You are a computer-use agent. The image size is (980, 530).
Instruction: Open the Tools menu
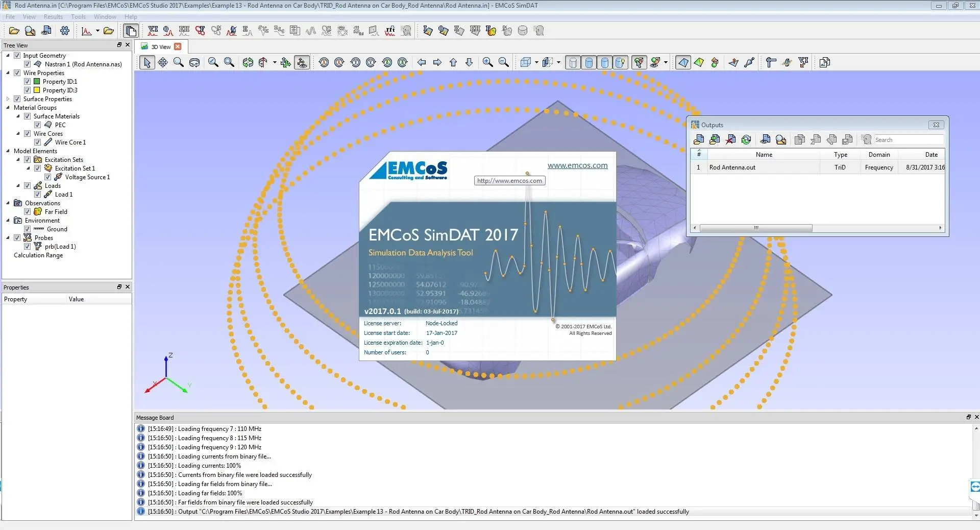[78, 16]
